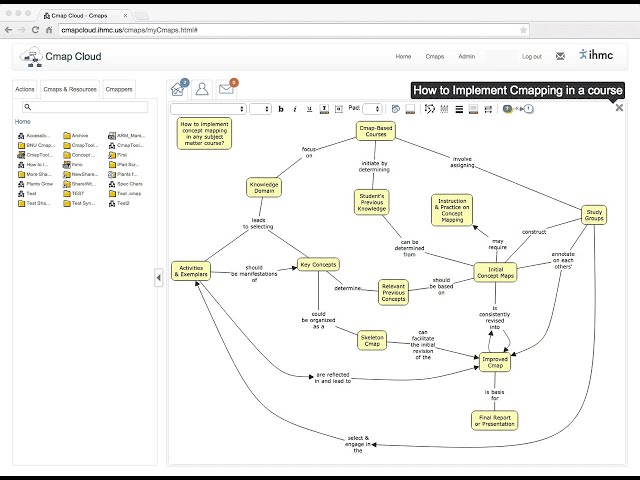
Task: Select the focus question note box
Action: pyautogui.click(x=204, y=133)
